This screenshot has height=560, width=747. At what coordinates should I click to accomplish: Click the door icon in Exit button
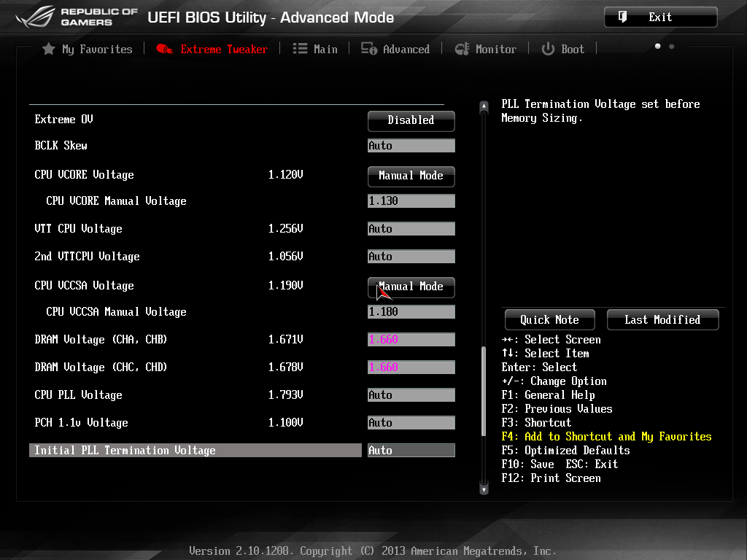pyautogui.click(x=622, y=17)
